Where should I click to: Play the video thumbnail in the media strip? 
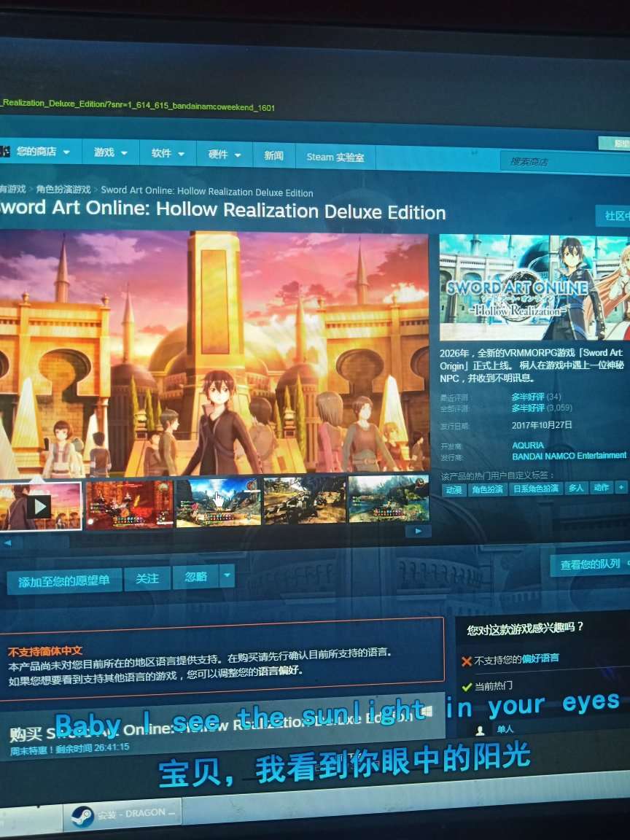[40, 506]
